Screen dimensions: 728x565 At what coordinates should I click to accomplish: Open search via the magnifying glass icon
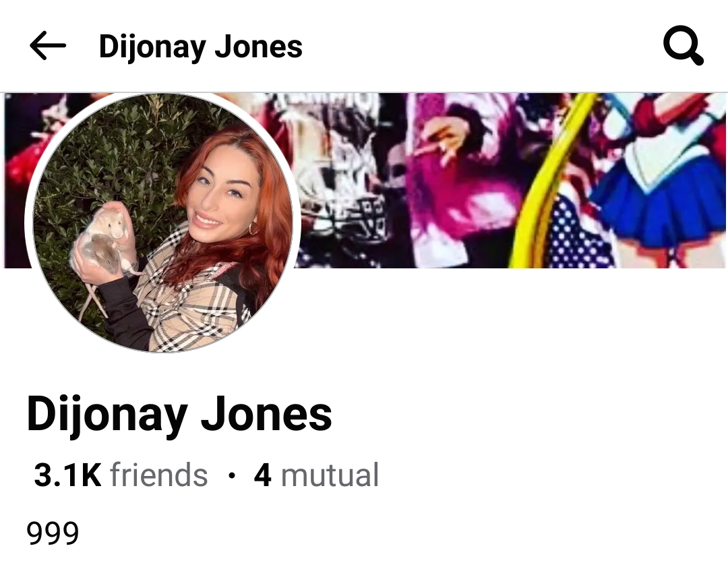pyautogui.click(x=683, y=46)
